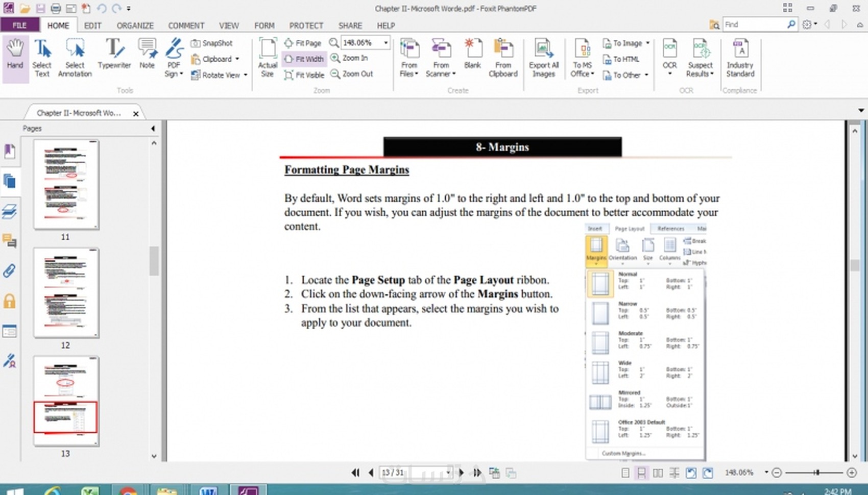Add a Note comment using the Note tool

pyautogui.click(x=147, y=54)
